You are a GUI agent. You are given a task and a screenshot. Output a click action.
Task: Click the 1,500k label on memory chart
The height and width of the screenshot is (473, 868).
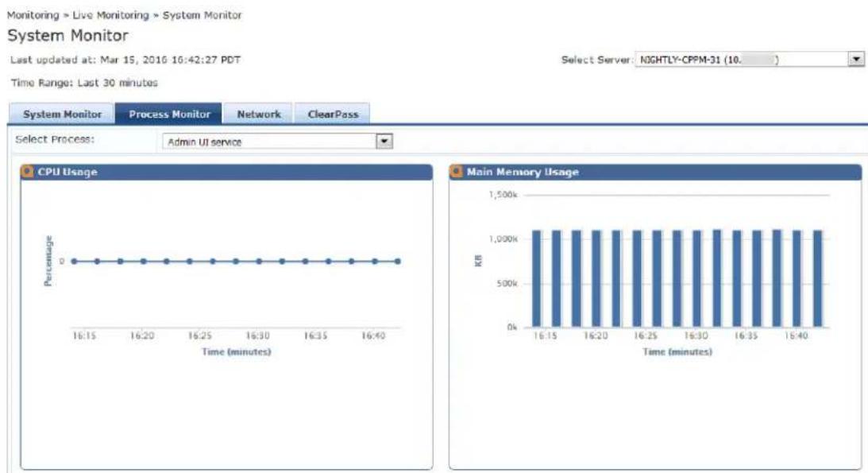[x=503, y=195]
